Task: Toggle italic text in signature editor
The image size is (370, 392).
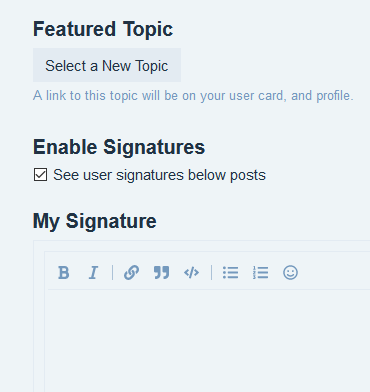Action: [94, 273]
